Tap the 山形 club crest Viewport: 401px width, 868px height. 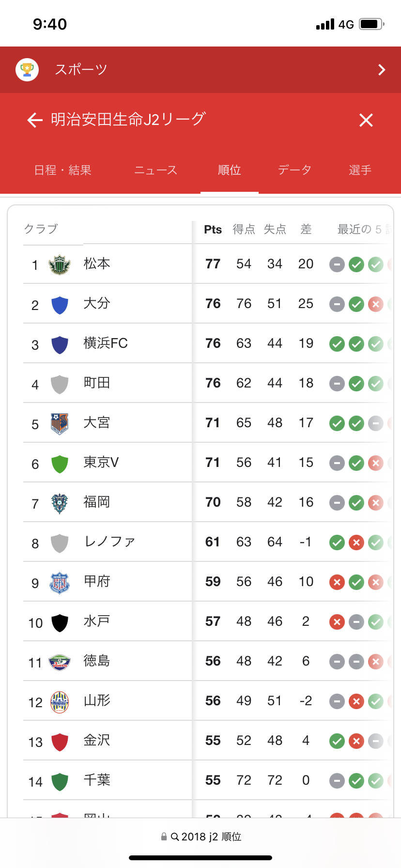pos(60,701)
